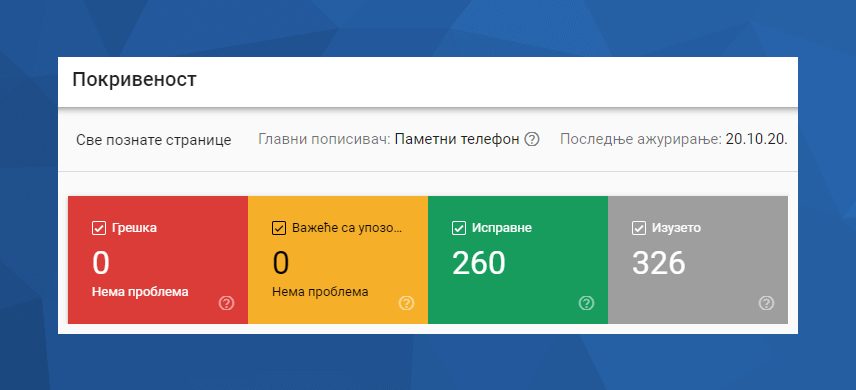
Task: Click the 260 valid pages count
Action: click(479, 263)
